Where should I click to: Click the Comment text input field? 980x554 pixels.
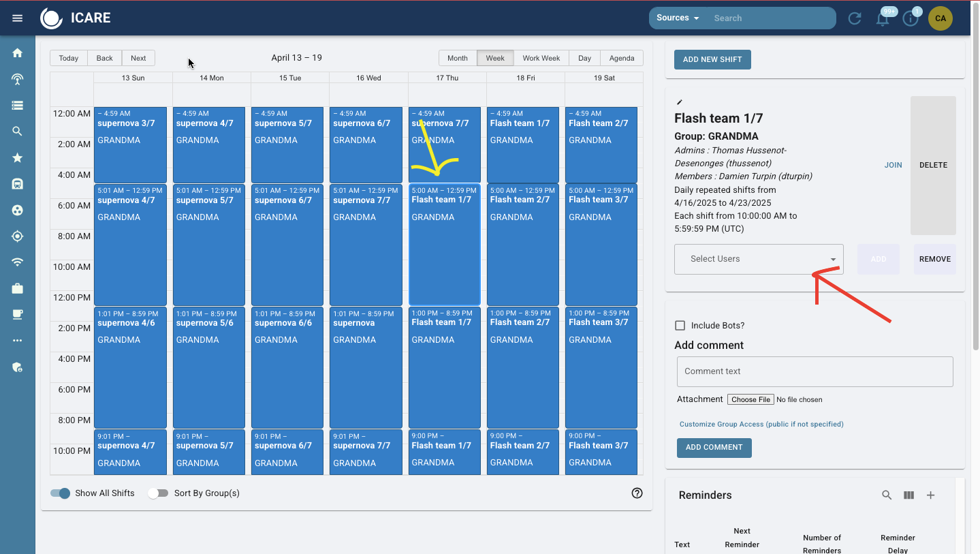tap(815, 371)
